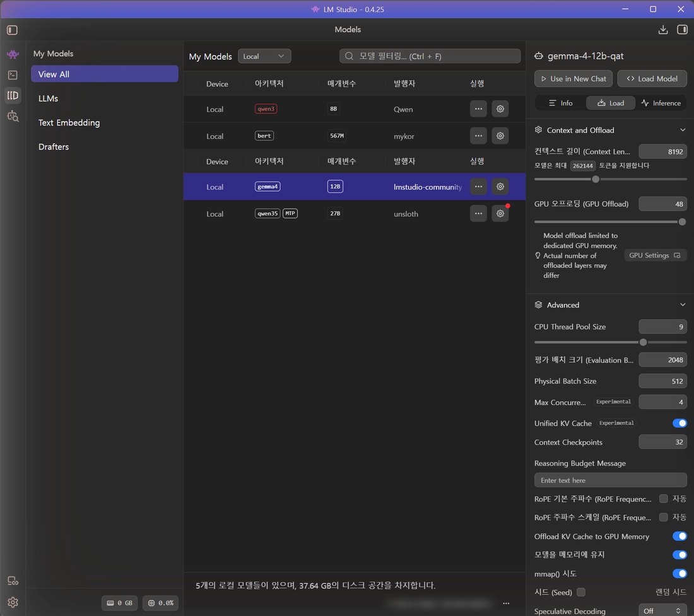Click CPU Thread Pool Size field 9
Viewport: 694px width, 616px height.
coord(662,327)
